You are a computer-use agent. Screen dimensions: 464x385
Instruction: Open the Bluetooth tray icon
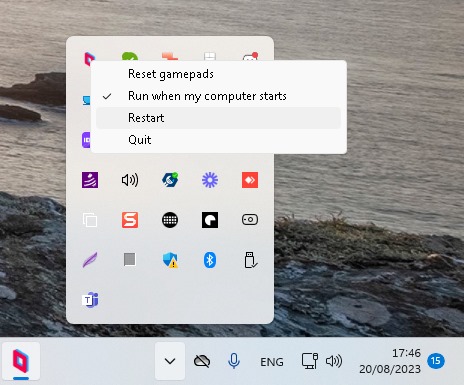[210, 260]
